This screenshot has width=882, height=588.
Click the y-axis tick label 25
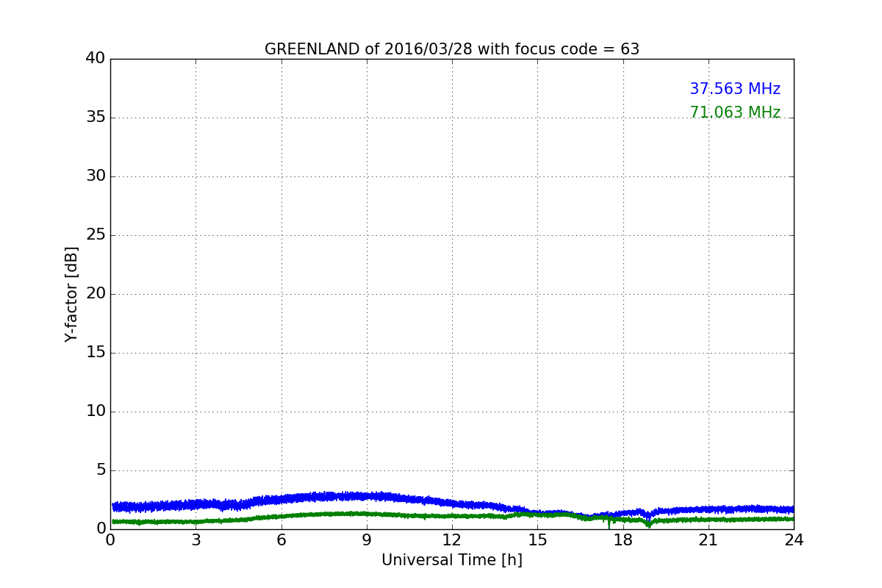(x=96, y=234)
